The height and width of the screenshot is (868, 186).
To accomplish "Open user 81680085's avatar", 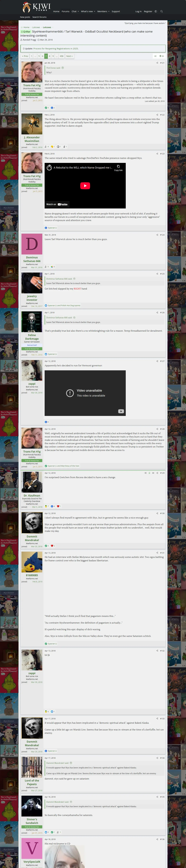I will [32, 562].
